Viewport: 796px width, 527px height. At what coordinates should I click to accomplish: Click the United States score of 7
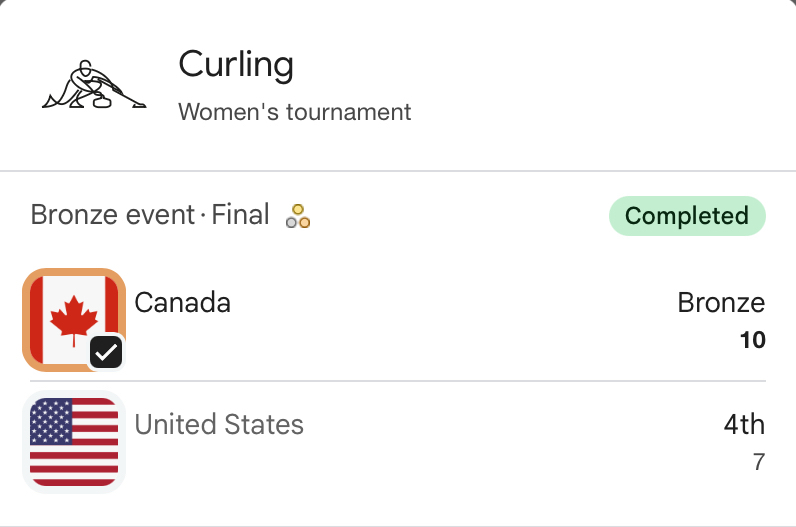759,462
